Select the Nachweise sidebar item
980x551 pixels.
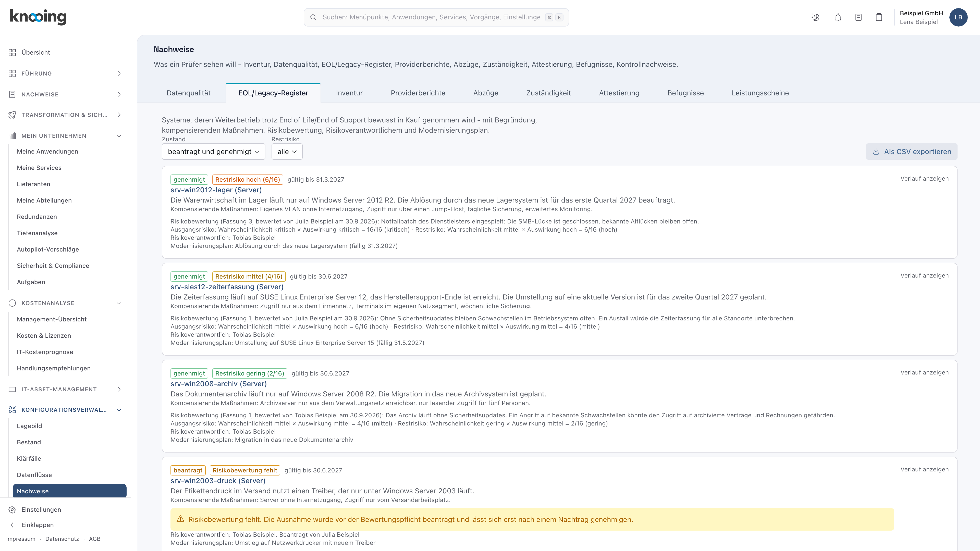click(x=70, y=491)
